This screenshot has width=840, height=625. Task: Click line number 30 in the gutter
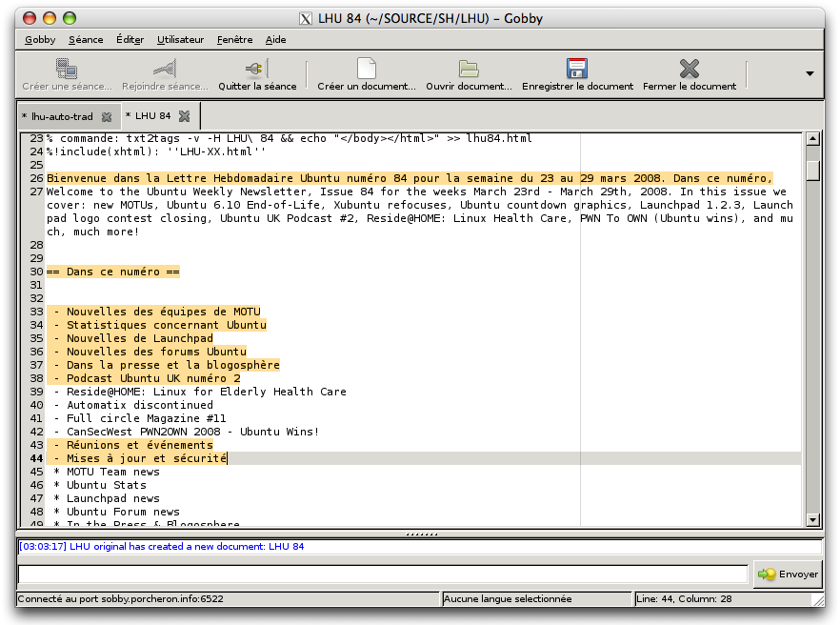(36, 272)
